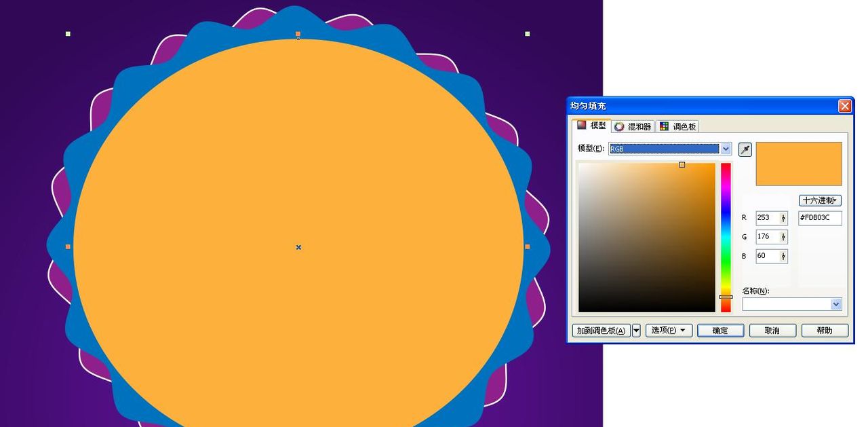Image resolution: width=868 pixels, height=427 pixels.
Task: Expand the RGB model dropdown
Action: pos(726,149)
